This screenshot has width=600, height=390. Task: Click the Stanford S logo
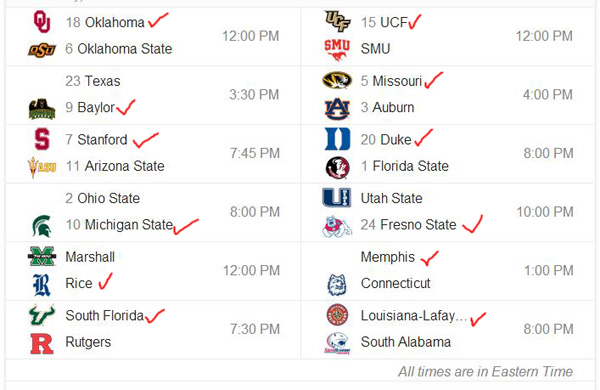[x=42, y=139]
